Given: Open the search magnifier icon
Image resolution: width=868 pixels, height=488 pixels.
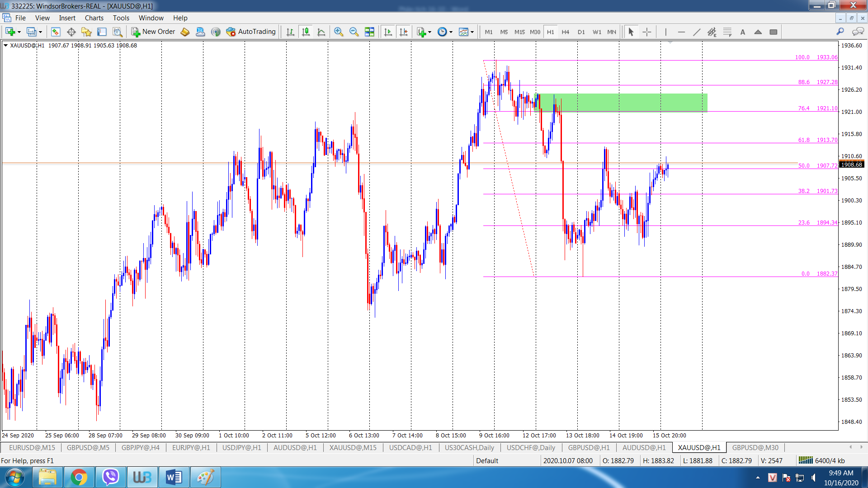Looking at the screenshot, I should [x=840, y=32].
